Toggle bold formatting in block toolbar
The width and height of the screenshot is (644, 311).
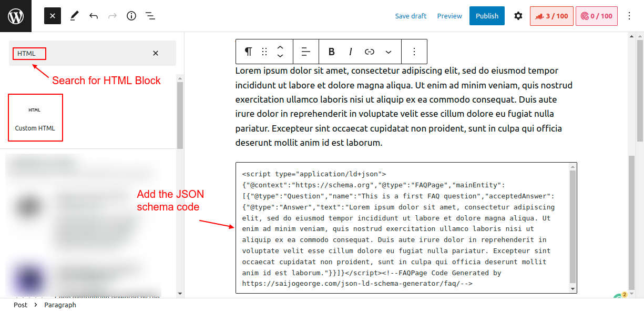click(x=331, y=51)
